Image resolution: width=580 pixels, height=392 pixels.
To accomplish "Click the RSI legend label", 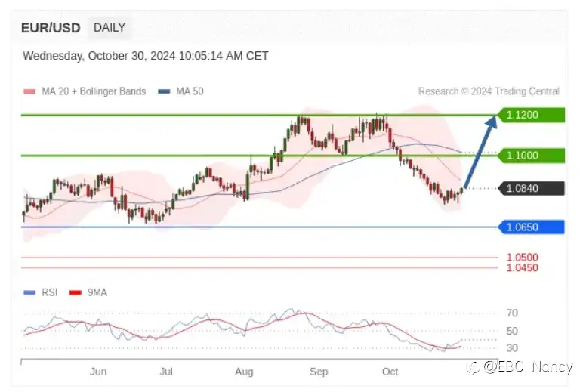I will click(x=50, y=292).
